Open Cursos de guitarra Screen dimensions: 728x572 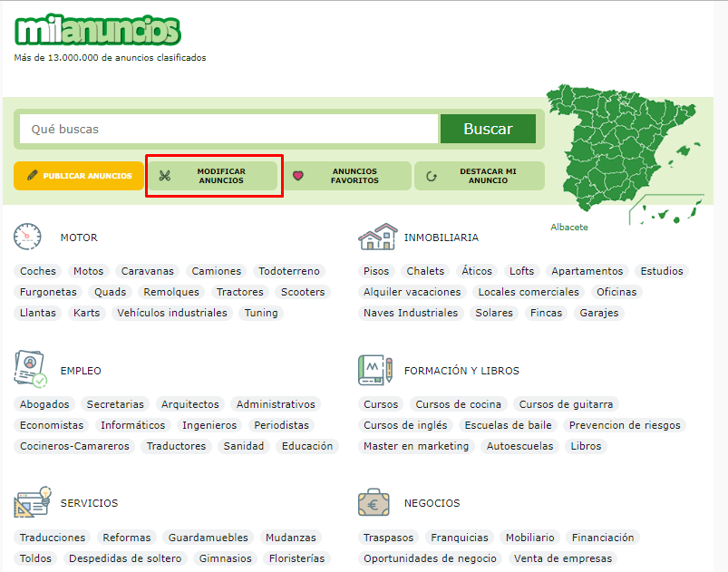[566, 404]
